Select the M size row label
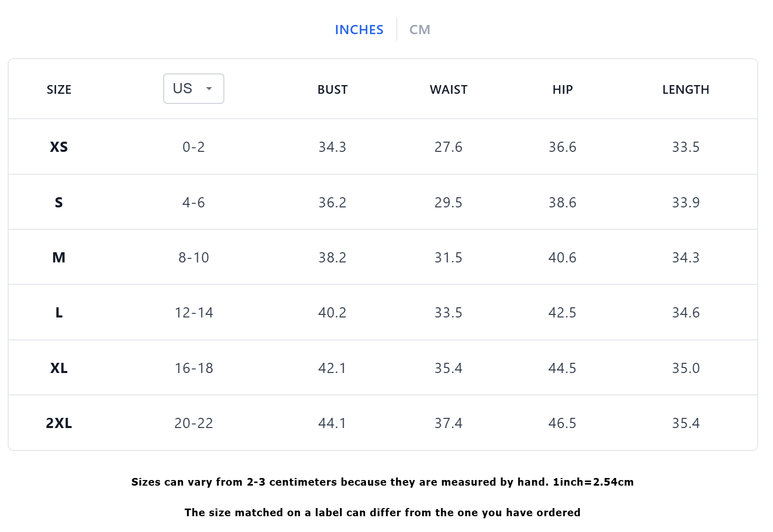Screen dimensions: 773x532 point(59,257)
